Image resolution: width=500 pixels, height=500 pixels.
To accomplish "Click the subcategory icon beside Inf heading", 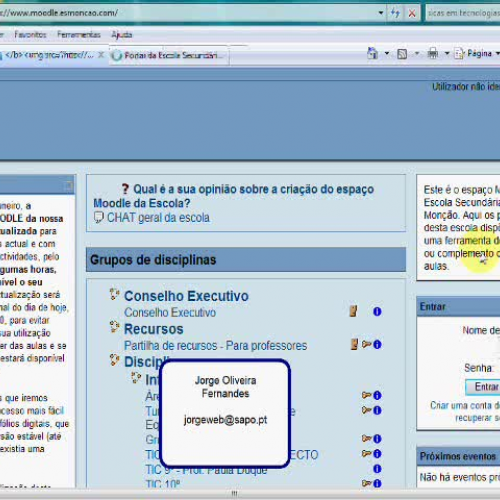I will point(136,378).
